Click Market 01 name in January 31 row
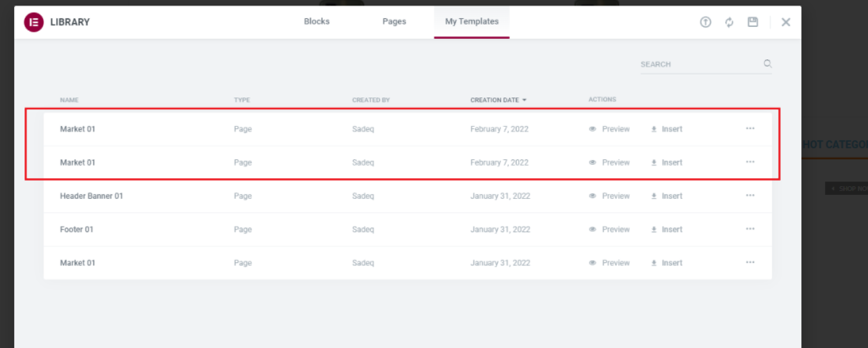This screenshot has width=868, height=348. click(78, 263)
